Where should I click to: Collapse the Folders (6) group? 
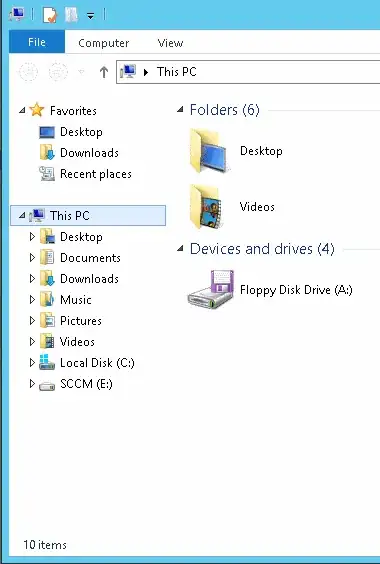pyautogui.click(x=180, y=109)
